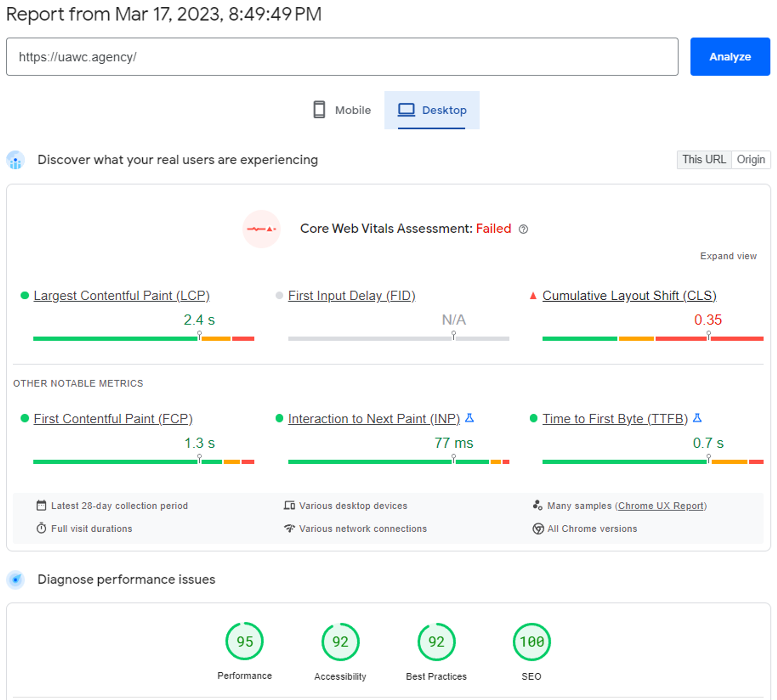Click the flask icon beside Time to First Byte

coord(697,418)
